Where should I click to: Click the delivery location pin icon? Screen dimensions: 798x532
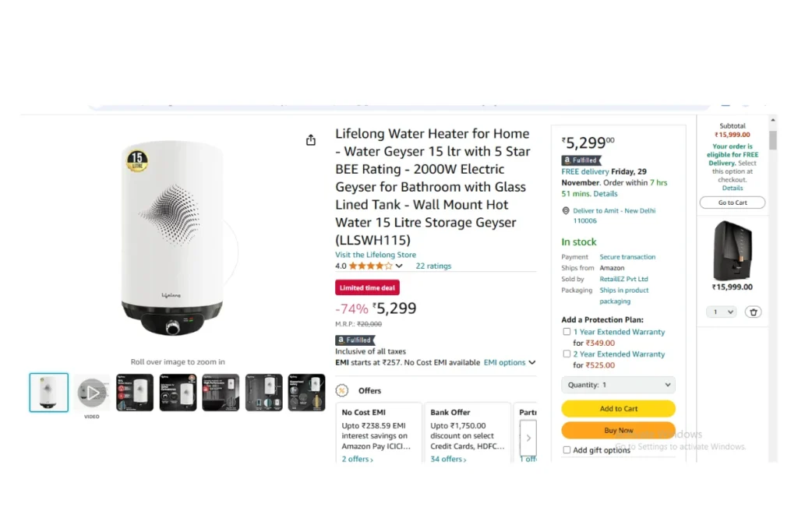566,210
